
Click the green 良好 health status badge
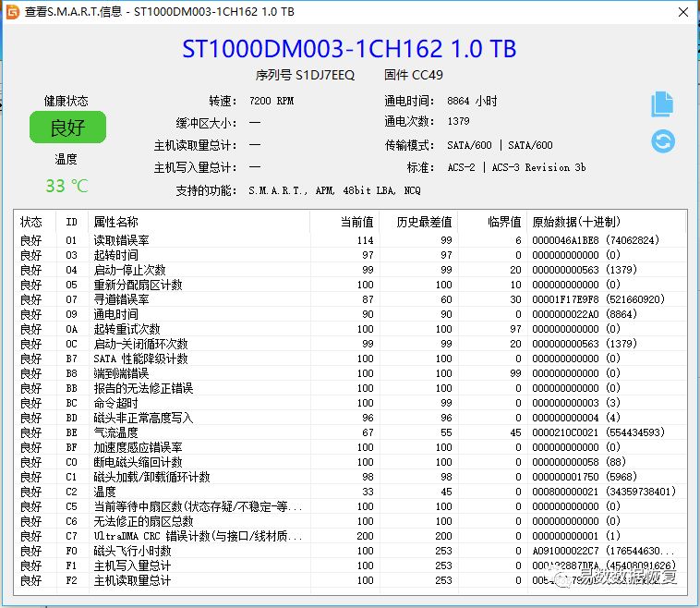click(x=67, y=128)
